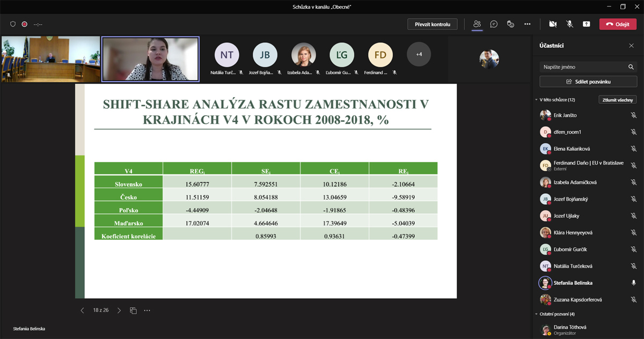This screenshot has width=644, height=339.
Task: Go to the next slide arrow
Action: (119, 310)
